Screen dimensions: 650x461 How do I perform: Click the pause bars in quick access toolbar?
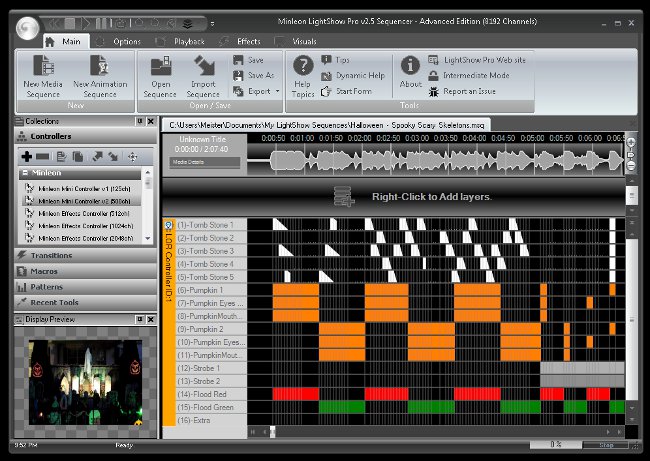(104, 23)
